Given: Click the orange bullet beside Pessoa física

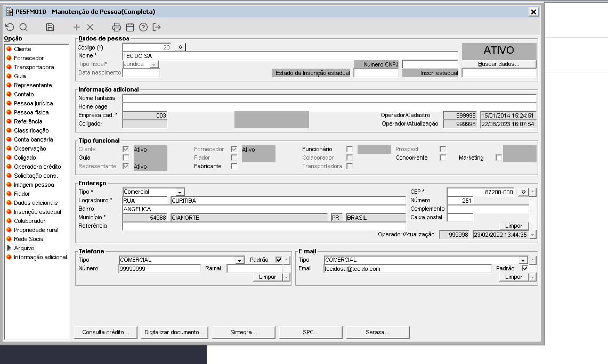Looking at the screenshot, I should (9, 112).
